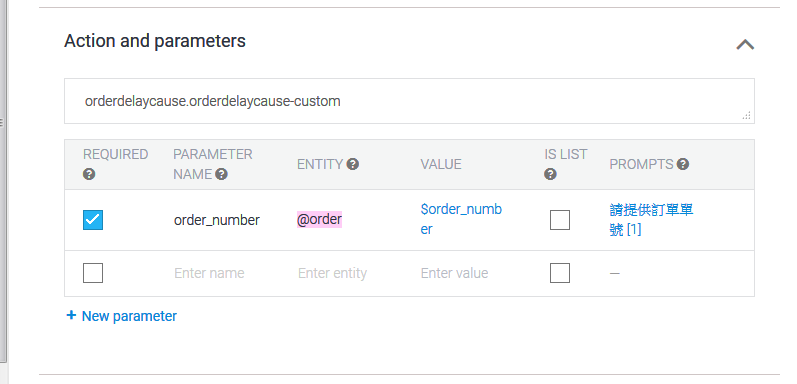Open the @order entity selector
This screenshot has width=797, height=384.
(319, 220)
